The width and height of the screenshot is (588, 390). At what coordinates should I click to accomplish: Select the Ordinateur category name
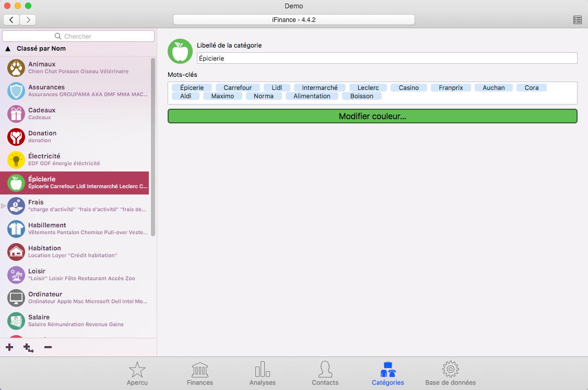(45, 294)
